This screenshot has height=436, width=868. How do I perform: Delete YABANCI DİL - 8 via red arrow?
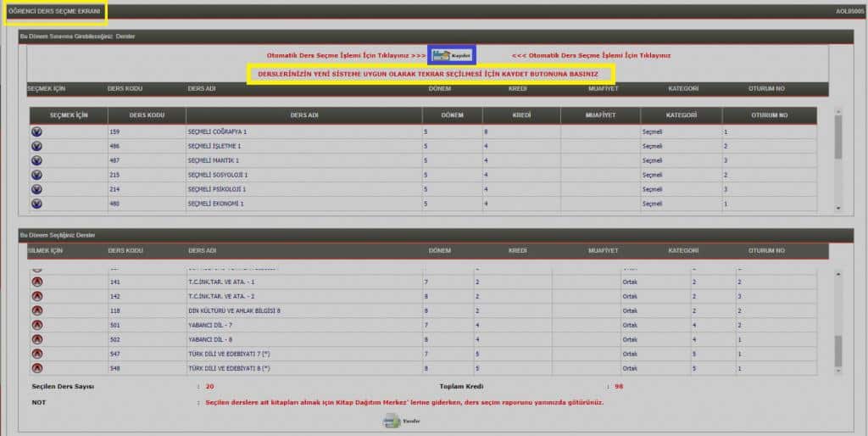[x=36, y=339]
